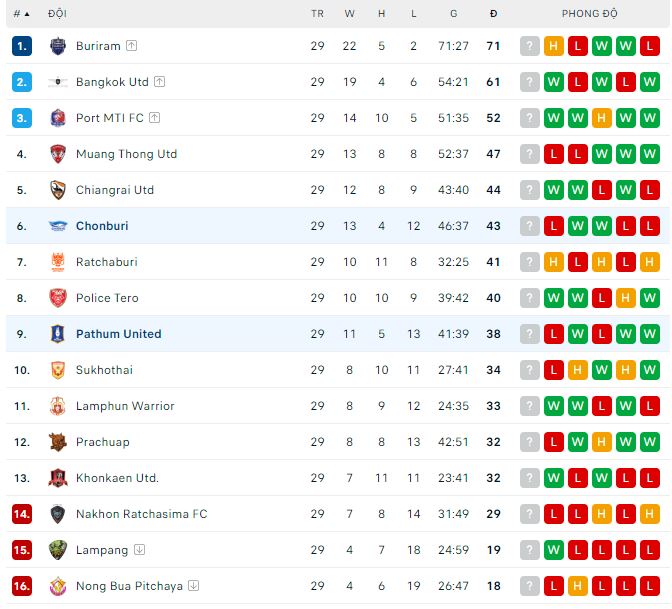Click promotion arrow icon beside Buriram
This screenshot has height=609, width=672.
[132, 46]
